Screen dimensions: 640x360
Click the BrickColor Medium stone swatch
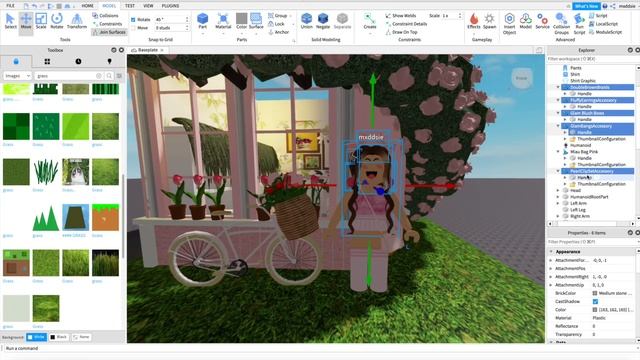coord(595,293)
